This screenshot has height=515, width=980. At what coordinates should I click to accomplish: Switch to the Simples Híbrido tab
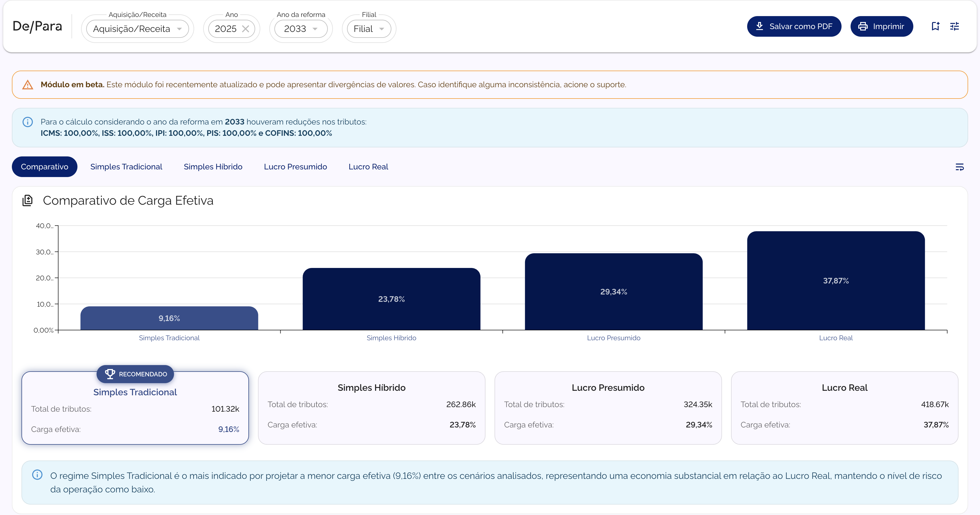pyautogui.click(x=213, y=167)
